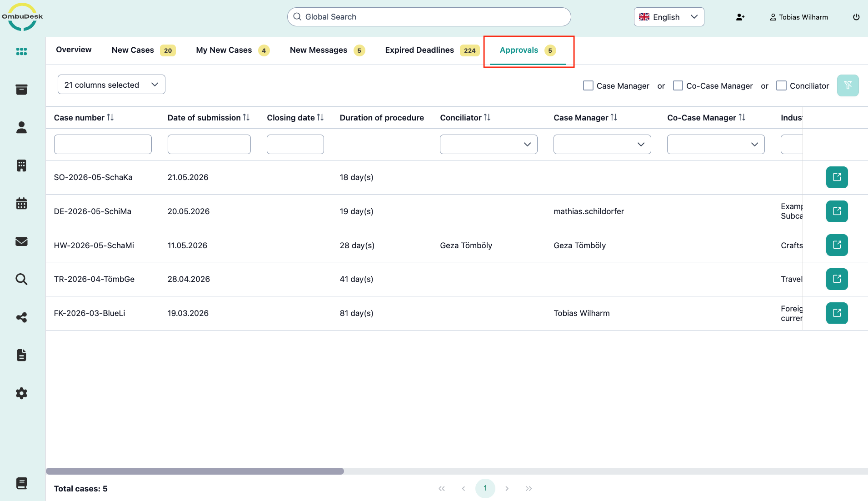This screenshot has width=868, height=501.
Task: Check the Conciliator checkbox
Action: point(781,85)
